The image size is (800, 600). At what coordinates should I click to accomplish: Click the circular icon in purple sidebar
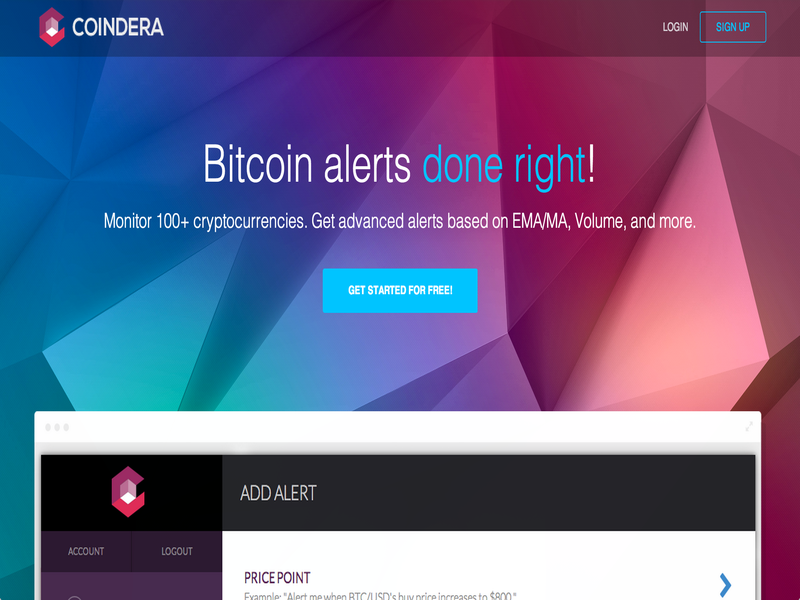[74, 598]
